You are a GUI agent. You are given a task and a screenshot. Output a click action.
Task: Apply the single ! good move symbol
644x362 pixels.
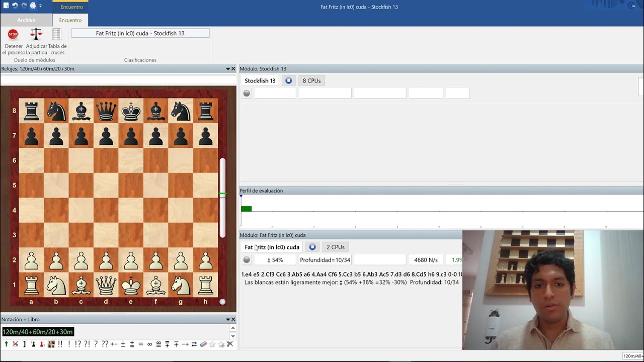pos(69,344)
